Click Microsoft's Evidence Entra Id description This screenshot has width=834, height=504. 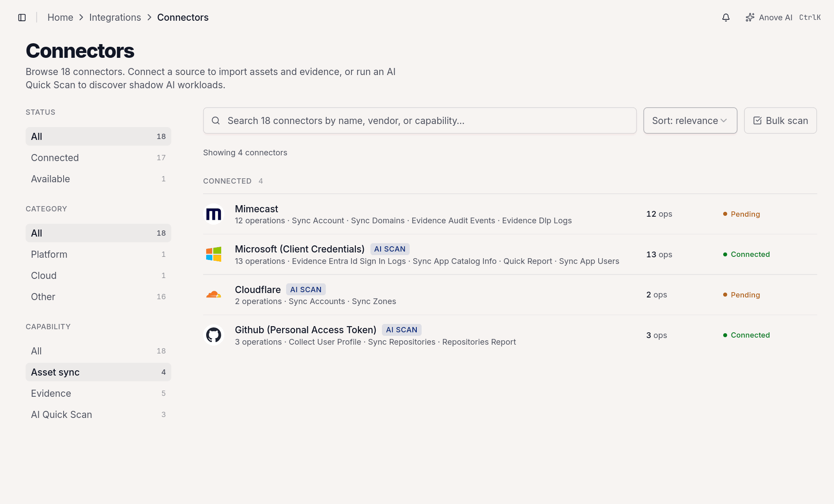coord(427,261)
